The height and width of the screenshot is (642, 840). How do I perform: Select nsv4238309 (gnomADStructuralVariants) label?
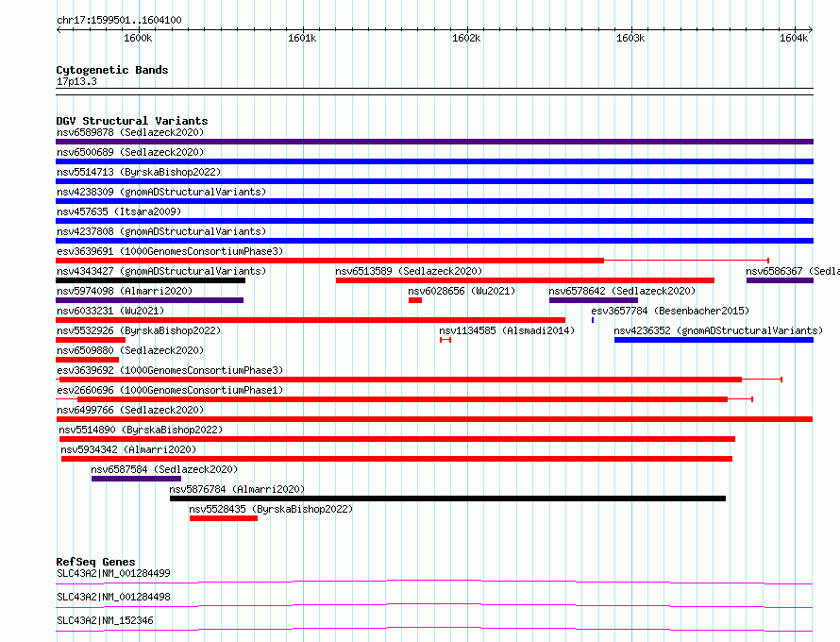161,192
